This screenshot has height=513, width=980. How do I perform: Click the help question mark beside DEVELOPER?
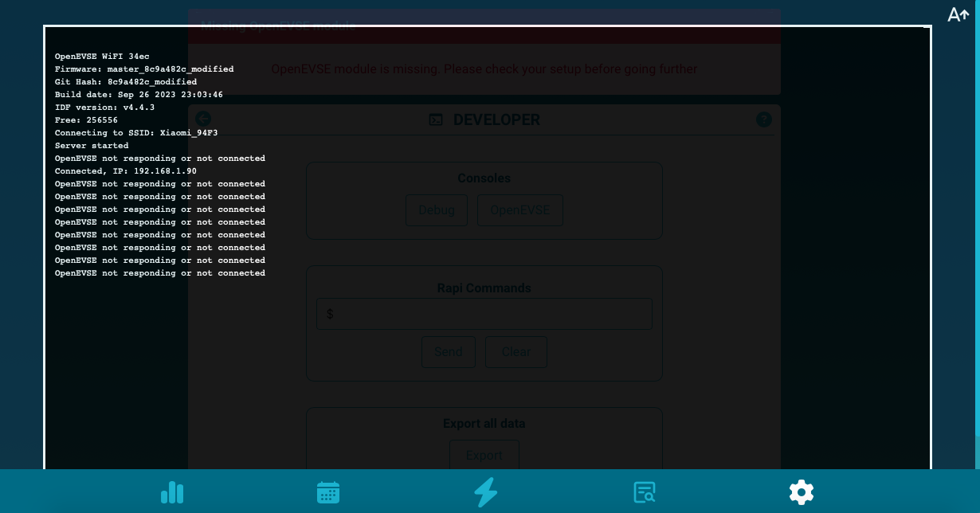click(x=763, y=119)
